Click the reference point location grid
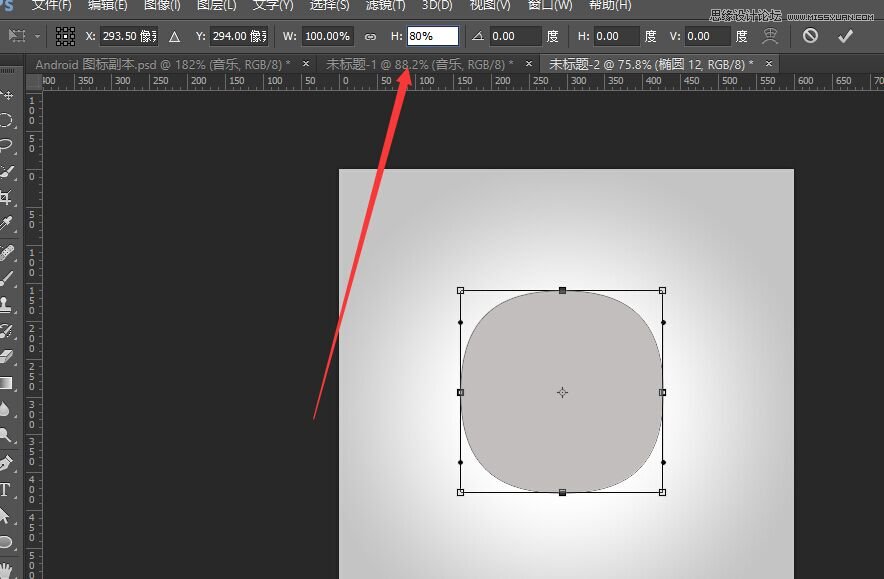Image resolution: width=884 pixels, height=579 pixels. click(x=66, y=36)
